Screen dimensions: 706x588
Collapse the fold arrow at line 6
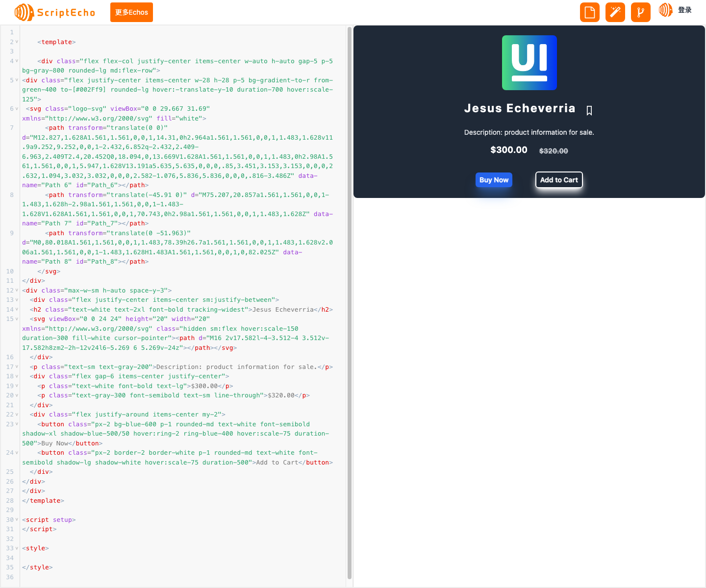coord(17,108)
